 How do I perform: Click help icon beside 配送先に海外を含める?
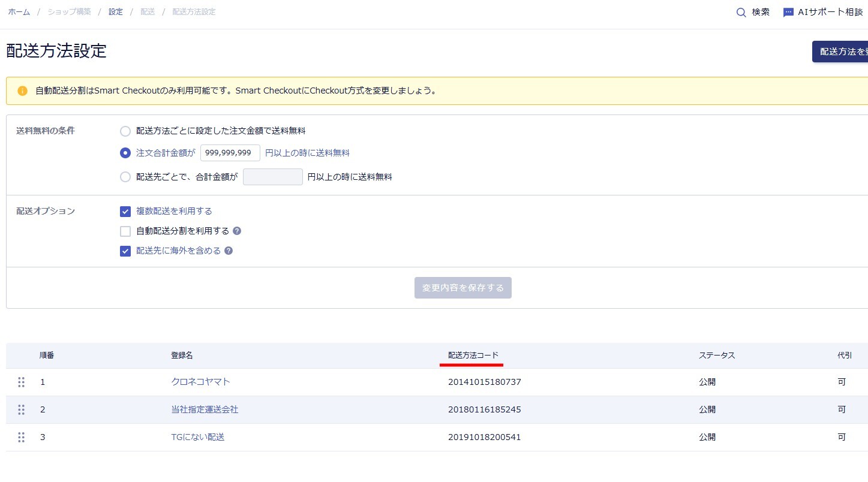point(229,251)
